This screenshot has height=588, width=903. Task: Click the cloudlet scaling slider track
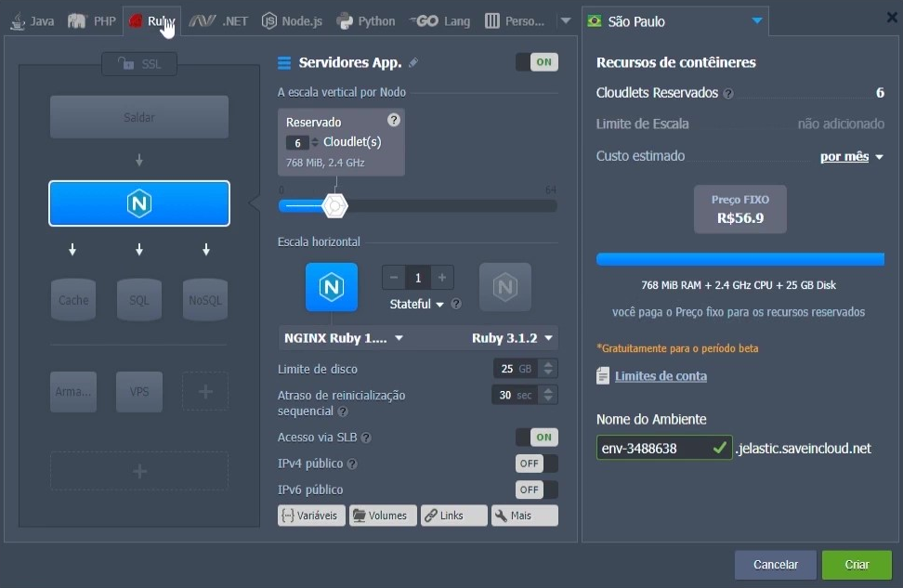coord(417,205)
